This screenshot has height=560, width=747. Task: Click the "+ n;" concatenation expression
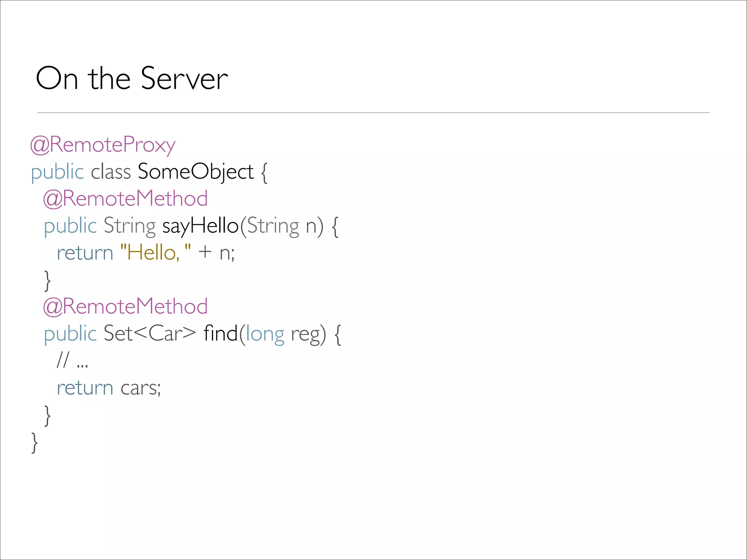pos(216,252)
